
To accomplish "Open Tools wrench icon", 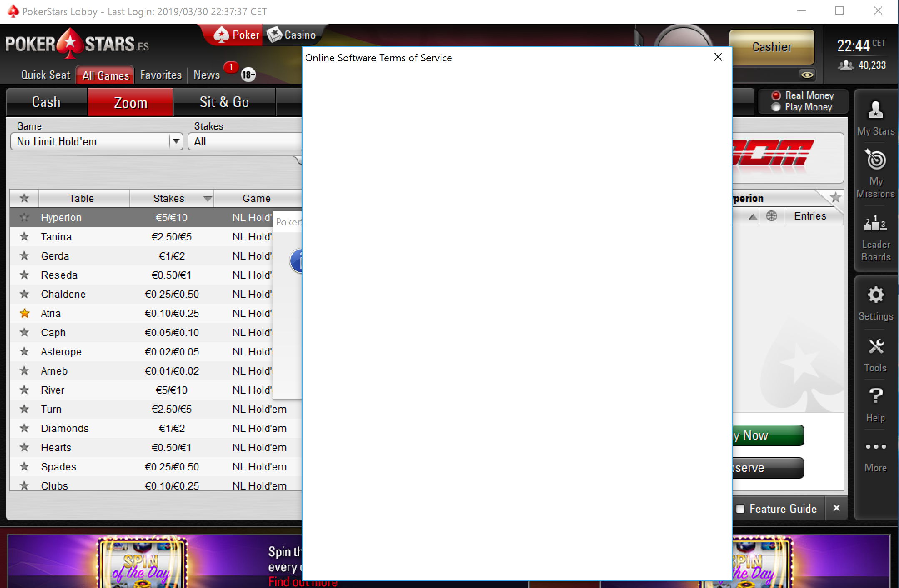I will tap(876, 346).
